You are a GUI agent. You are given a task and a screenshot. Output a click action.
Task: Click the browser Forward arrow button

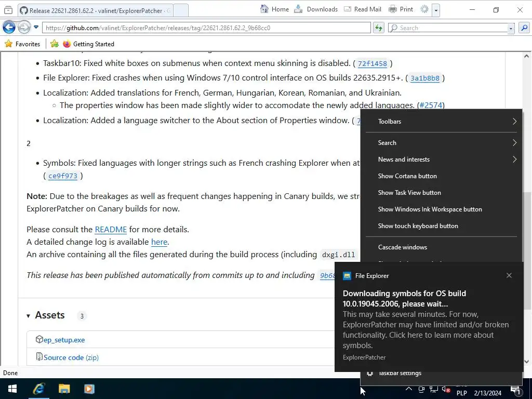coord(24,28)
